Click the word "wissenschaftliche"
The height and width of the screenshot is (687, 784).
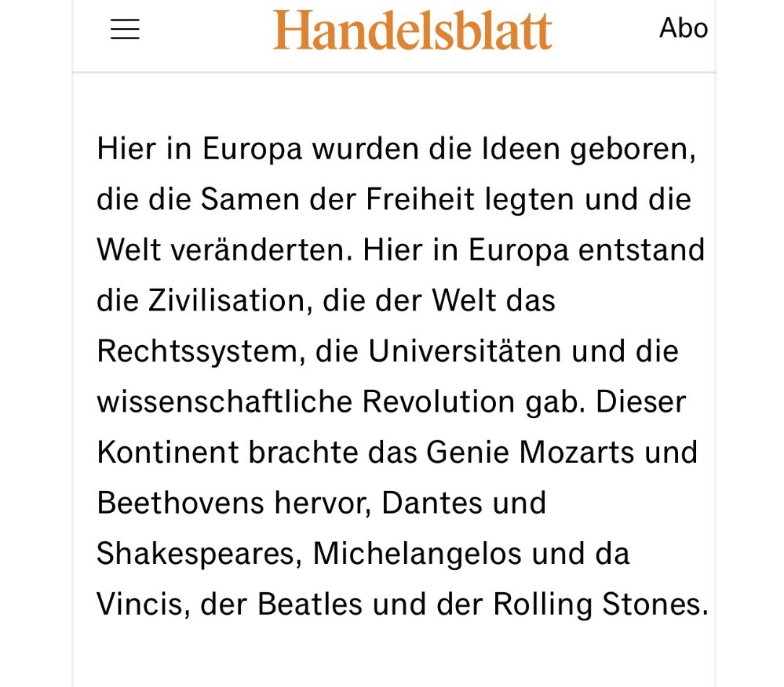click(224, 402)
